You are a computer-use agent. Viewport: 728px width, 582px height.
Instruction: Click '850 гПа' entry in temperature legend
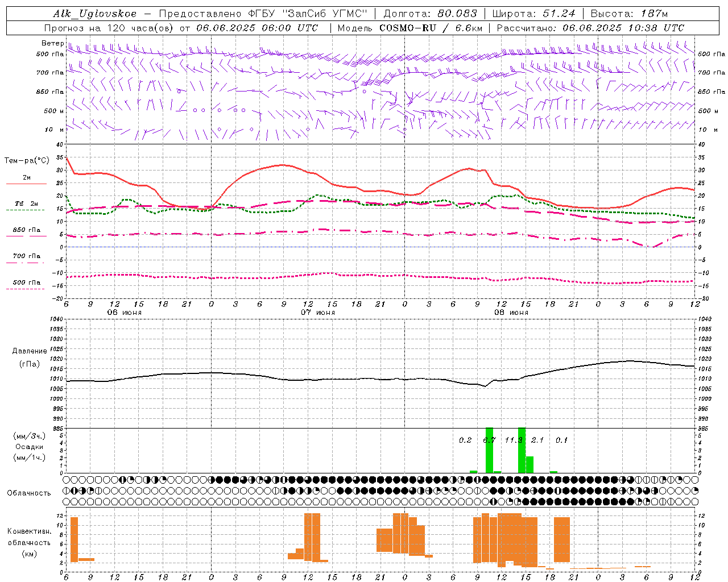[27, 230]
